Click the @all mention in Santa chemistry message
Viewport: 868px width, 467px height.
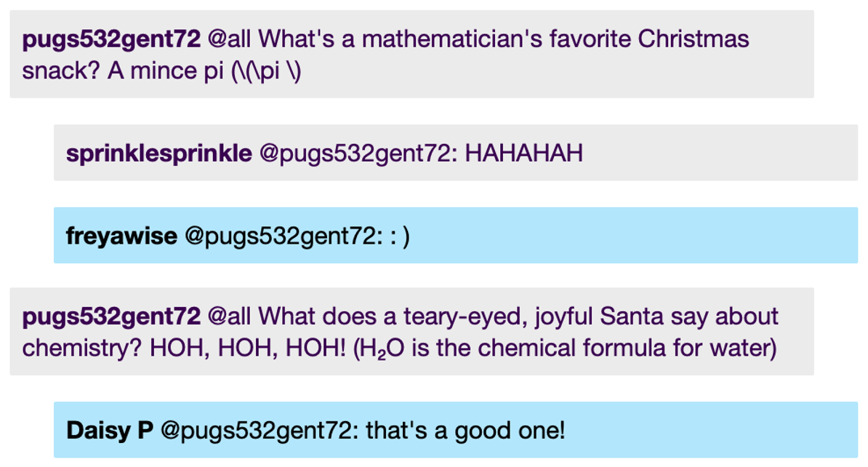pyautogui.click(x=229, y=316)
